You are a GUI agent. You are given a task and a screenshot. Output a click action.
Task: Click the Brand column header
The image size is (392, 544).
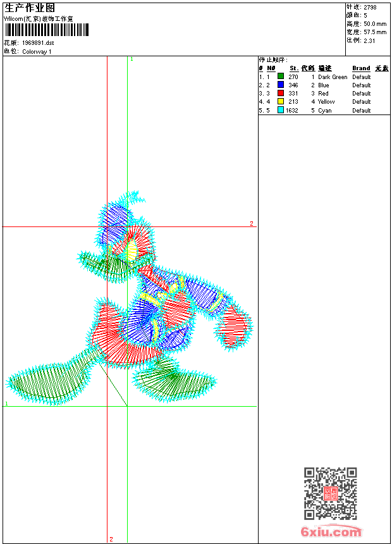click(x=361, y=68)
